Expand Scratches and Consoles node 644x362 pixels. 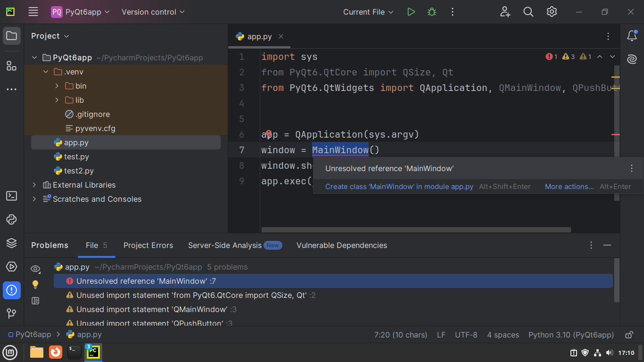coord(34,199)
